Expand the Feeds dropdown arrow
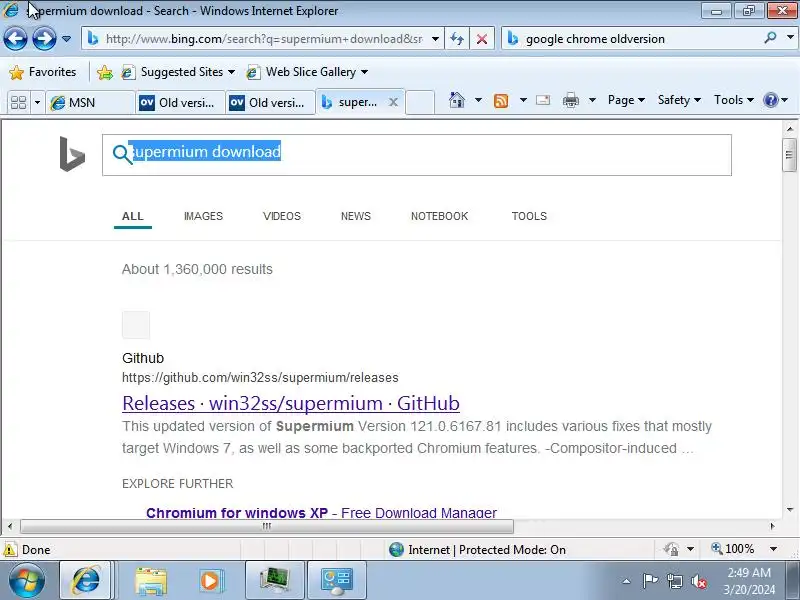Viewport: 800px width, 600px height. tap(523, 100)
